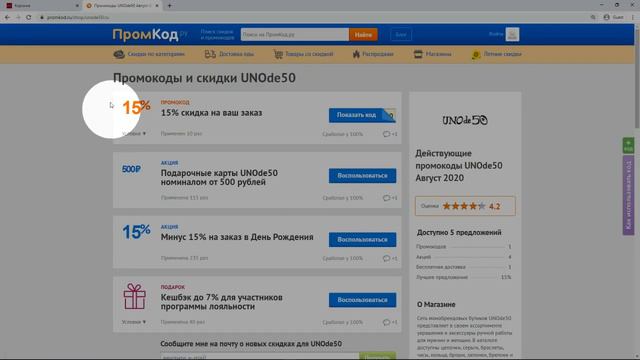Screen dimensions: 640x360
Task: Filter by Бесплатная доставка row
Action: point(463,267)
